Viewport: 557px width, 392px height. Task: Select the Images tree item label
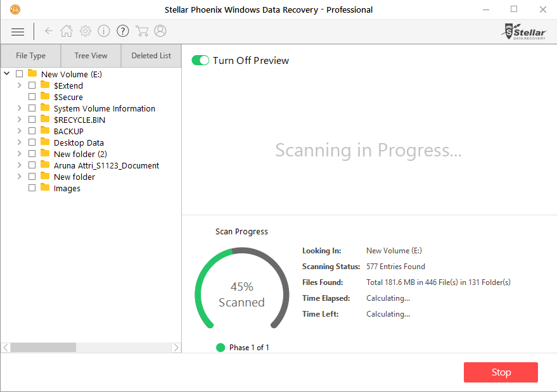(67, 189)
